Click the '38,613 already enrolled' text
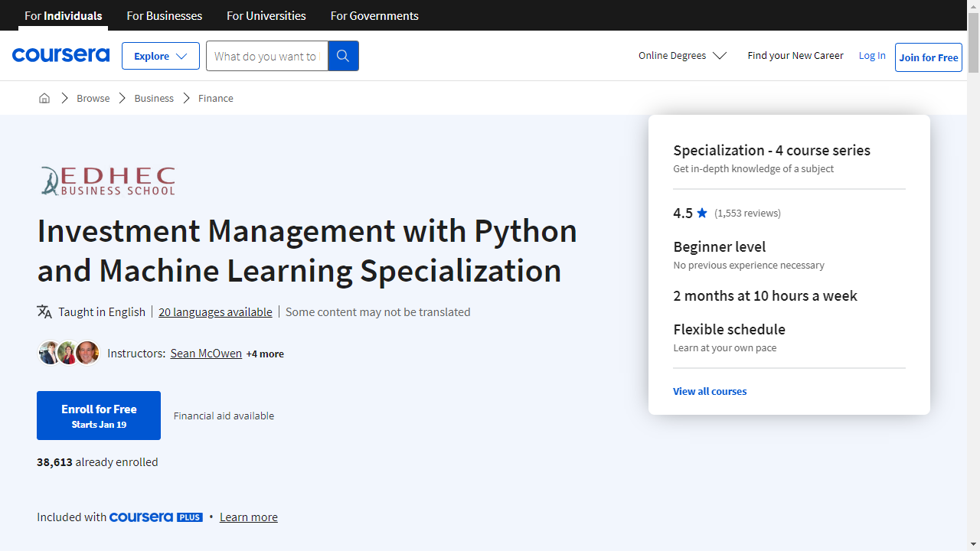The height and width of the screenshot is (551, 980). (97, 461)
